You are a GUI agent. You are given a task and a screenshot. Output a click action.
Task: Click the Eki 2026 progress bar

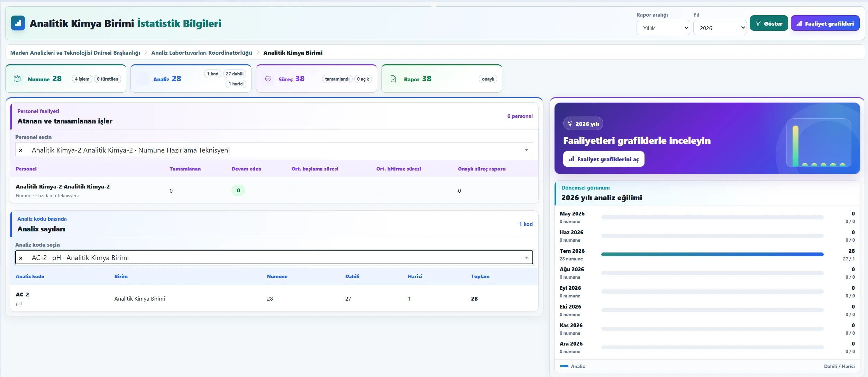712,310
